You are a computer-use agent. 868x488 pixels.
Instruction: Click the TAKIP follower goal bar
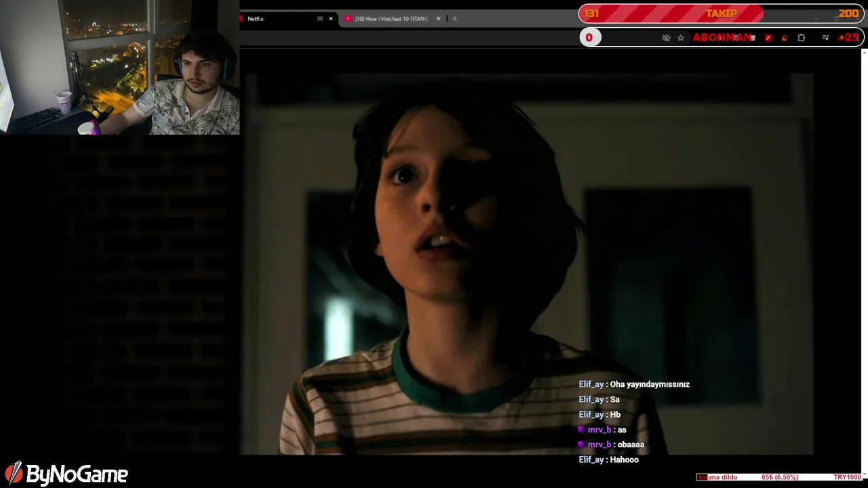722,14
